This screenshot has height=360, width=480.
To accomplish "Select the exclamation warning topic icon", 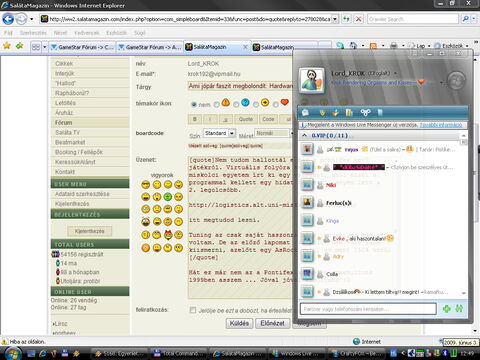I will click(x=226, y=102).
